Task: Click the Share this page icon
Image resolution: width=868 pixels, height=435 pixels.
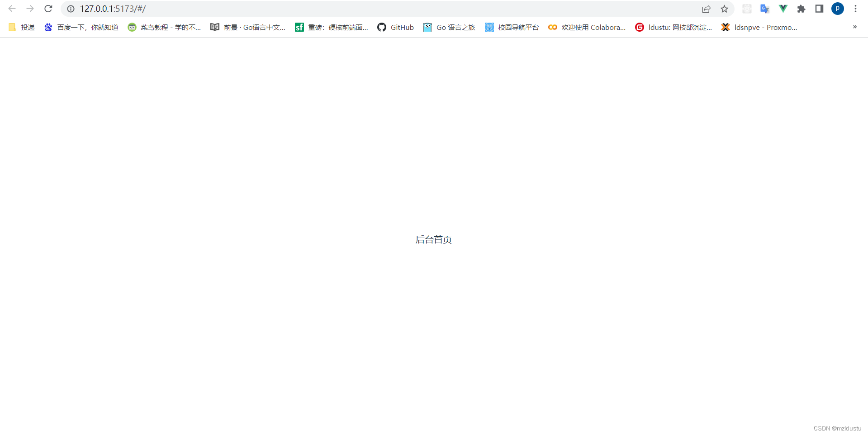Action: click(707, 9)
